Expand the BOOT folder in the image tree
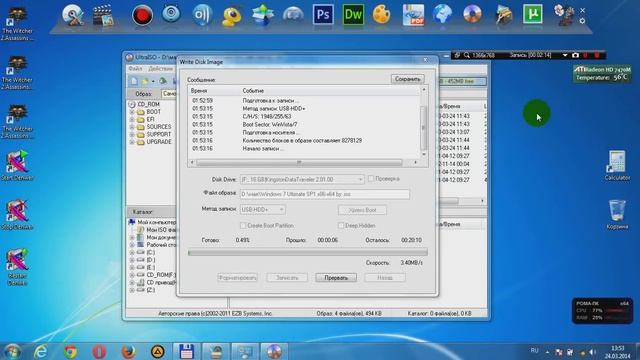 [132, 112]
